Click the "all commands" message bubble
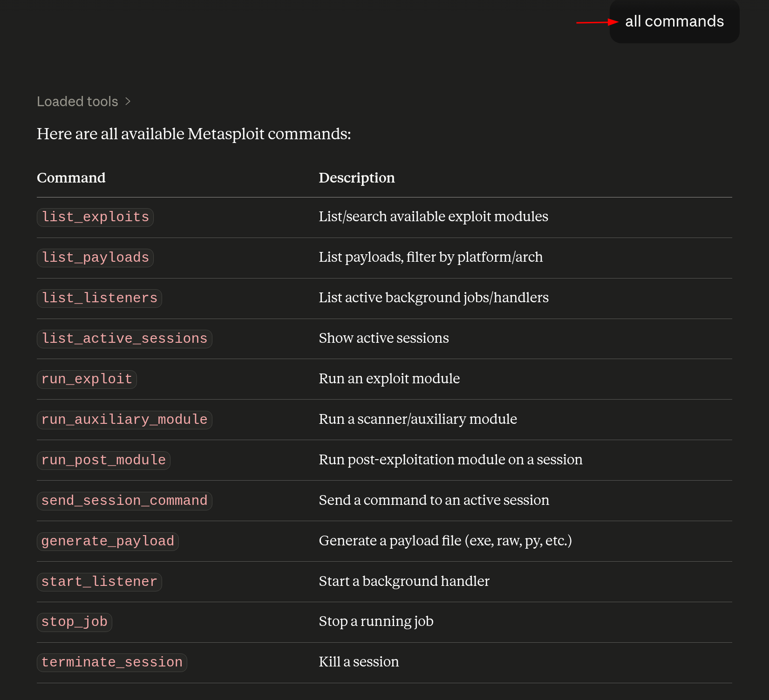 pos(674,21)
